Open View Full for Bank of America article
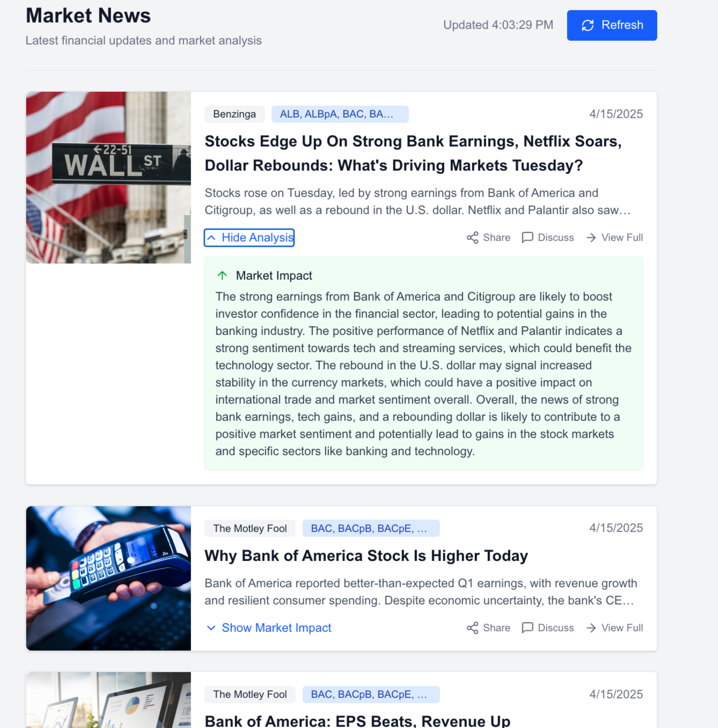718x728 pixels. click(x=614, y=628)
